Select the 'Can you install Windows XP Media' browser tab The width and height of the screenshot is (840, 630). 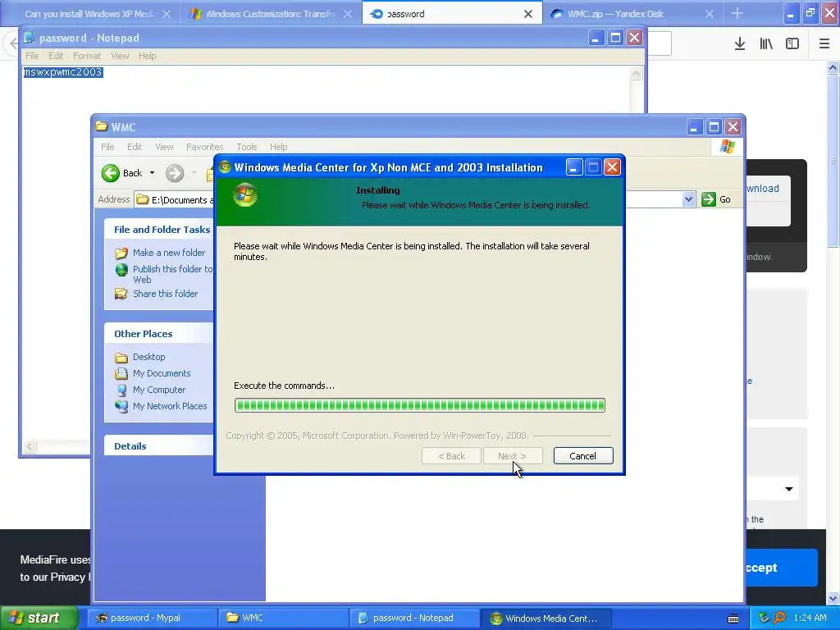(x=89, y=14)
